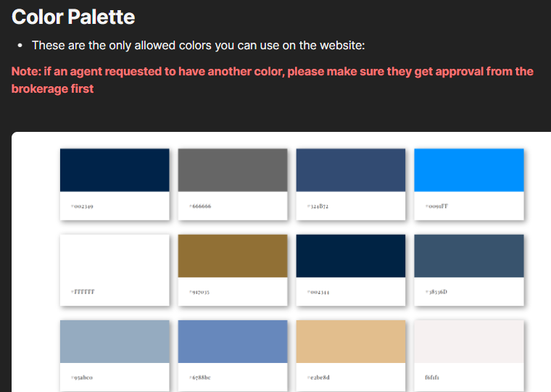Click the "#666666" hex code label
The width and height of the screenshot is (551, 392).
[x=200, y=207]
